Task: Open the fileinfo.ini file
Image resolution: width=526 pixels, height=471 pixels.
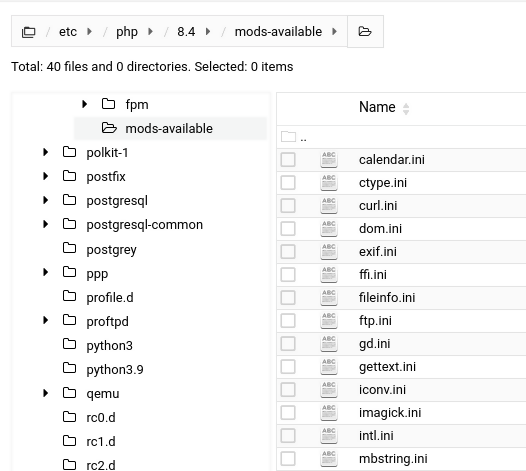Action: (x=387, y=298)
